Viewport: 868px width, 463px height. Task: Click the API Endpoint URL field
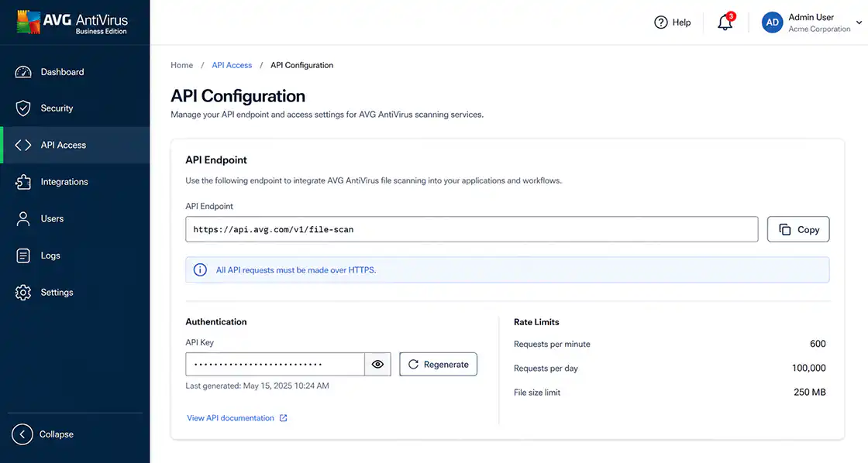coord(472,229)
